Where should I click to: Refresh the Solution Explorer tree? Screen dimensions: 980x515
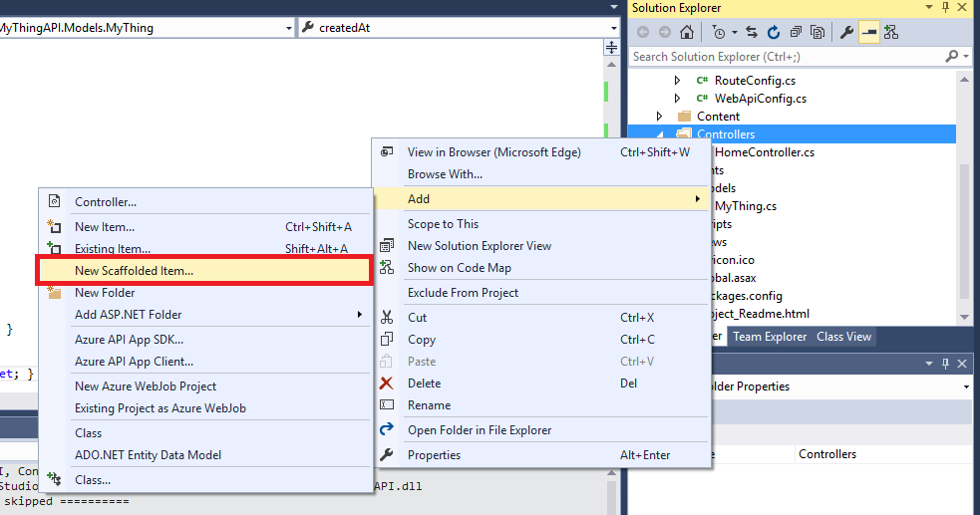773,33
